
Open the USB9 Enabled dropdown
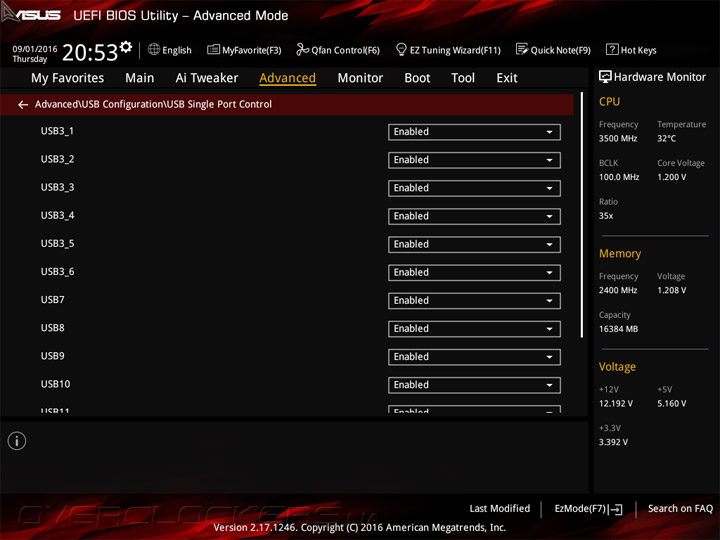coord(474,357)
